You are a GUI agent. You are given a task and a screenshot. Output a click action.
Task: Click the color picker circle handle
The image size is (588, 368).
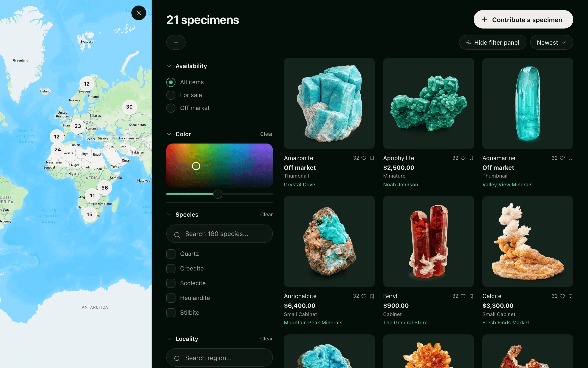196,166
